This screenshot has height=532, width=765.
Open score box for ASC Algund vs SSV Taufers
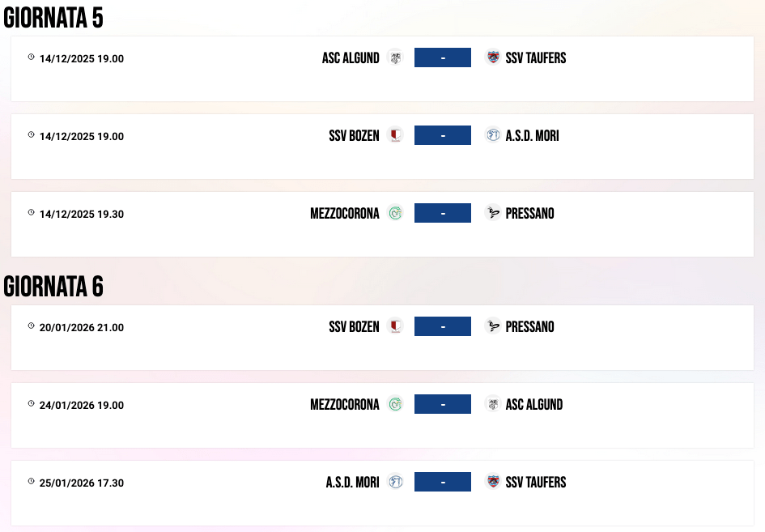(443, 57)
